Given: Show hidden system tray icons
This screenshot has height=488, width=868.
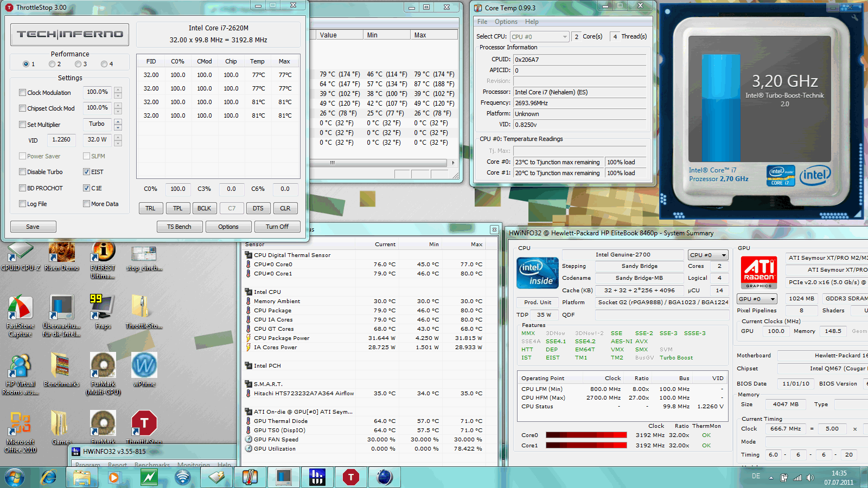Looking at the screenshot, I should click(771, 478).
